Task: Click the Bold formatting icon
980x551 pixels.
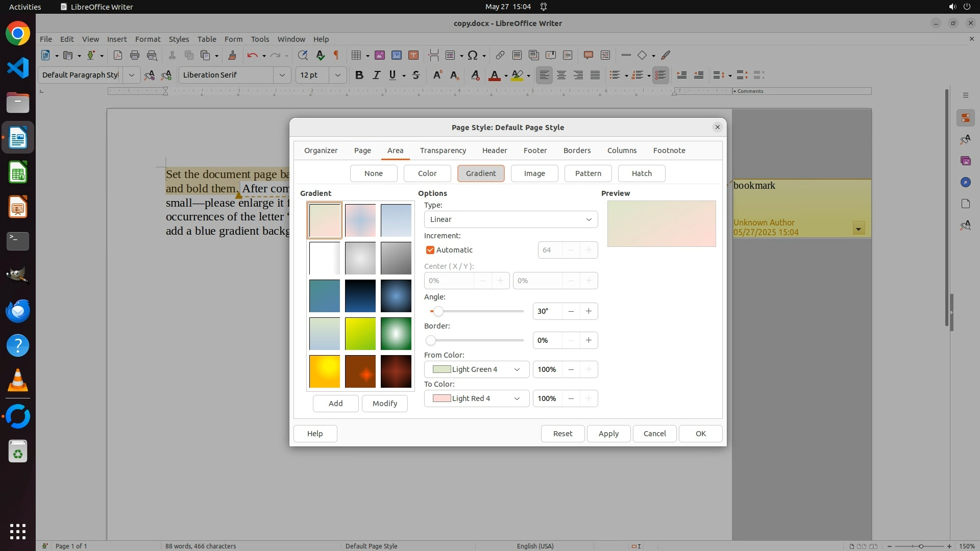Action: [359, 75]
